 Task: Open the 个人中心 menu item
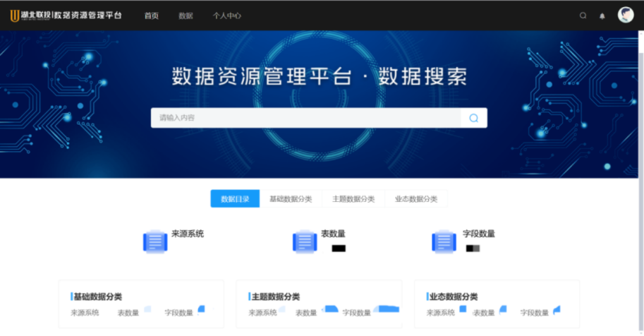coord(227,16)
